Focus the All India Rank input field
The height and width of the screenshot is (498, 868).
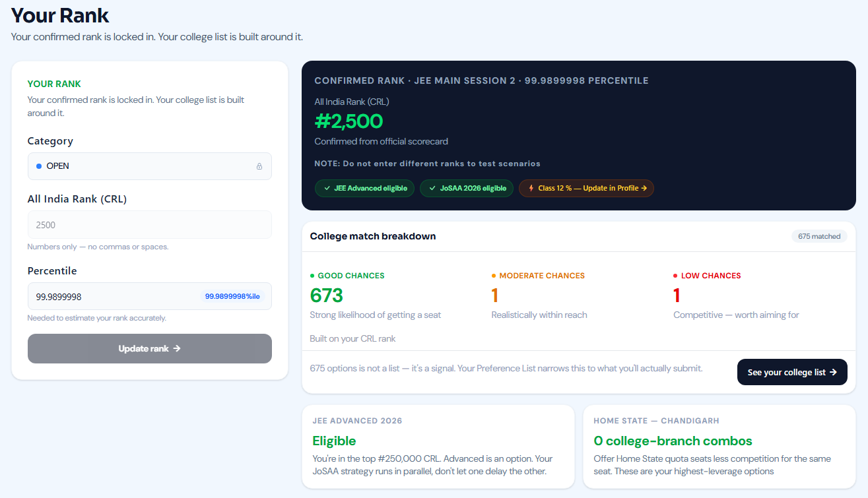point(150,224)
